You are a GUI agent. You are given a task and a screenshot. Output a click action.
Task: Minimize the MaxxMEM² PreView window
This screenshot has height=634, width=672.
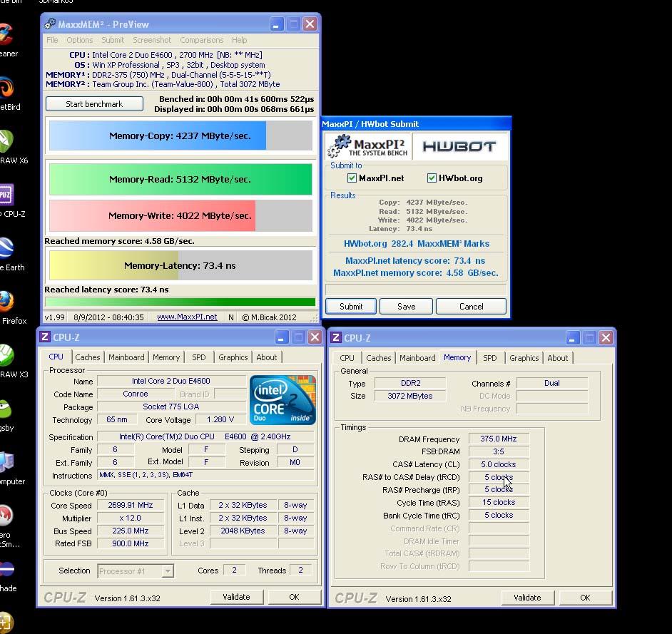pos(276,24)
